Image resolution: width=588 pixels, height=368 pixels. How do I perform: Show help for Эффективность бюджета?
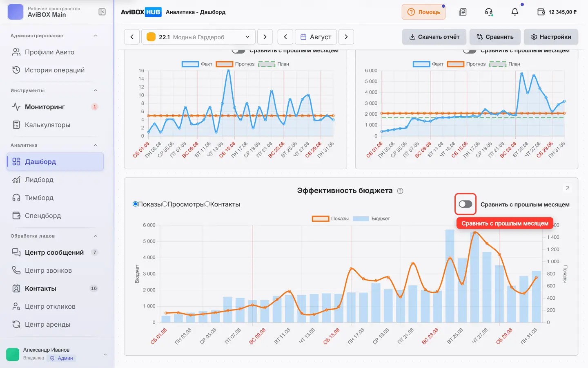[400, 191]
